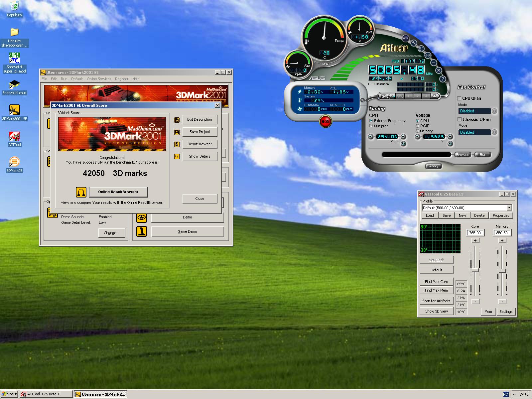Screen dimensions: 532x399
Task: Open ATITool Profile dropdown
Action: 509,207
